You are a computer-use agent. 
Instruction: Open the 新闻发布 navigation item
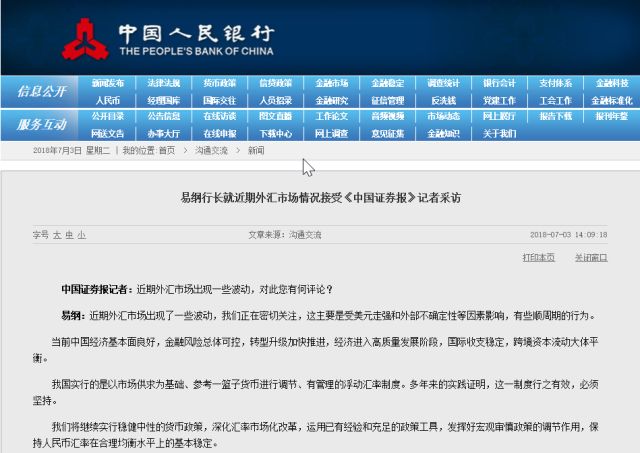(x=108, y=83)
